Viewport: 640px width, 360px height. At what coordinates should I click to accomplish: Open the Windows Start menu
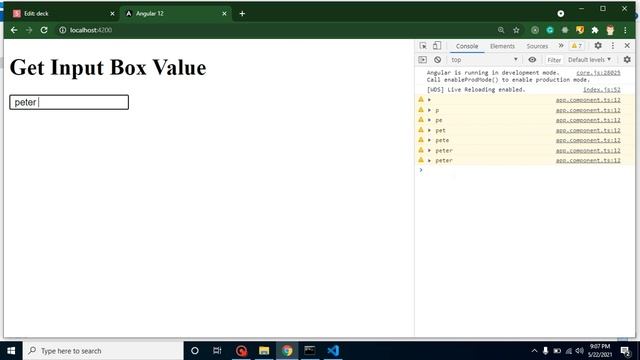pyautogui.click(x=11, y=351)
